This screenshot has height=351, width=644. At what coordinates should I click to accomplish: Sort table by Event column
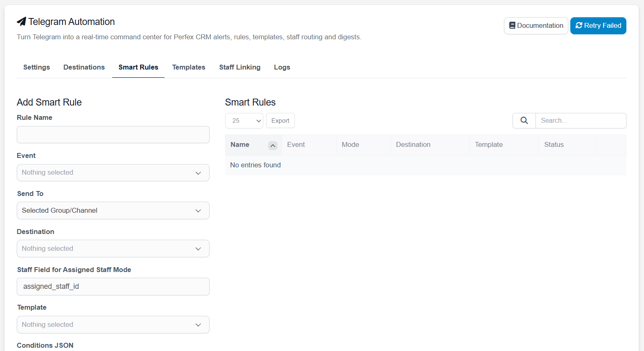(x=309, y=145)
